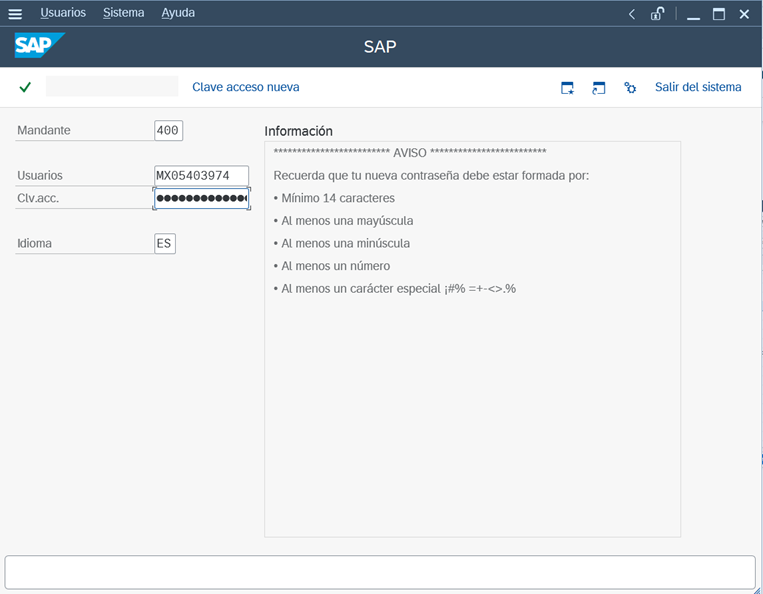Open the hamburger menu icon
The image size is (763, 594).
coord(15,14)
